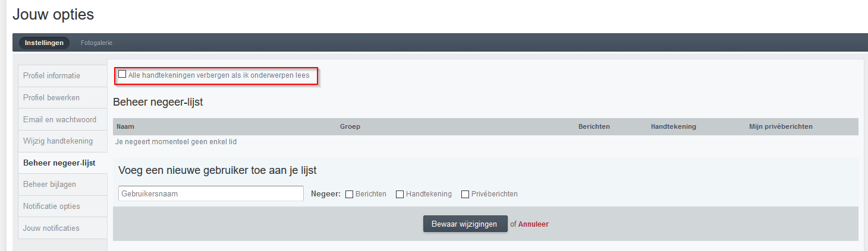The height and width of the screenshot is (251, 868).
Task: Click the Mijn privéberichten column header
Action: pos(781,126)
